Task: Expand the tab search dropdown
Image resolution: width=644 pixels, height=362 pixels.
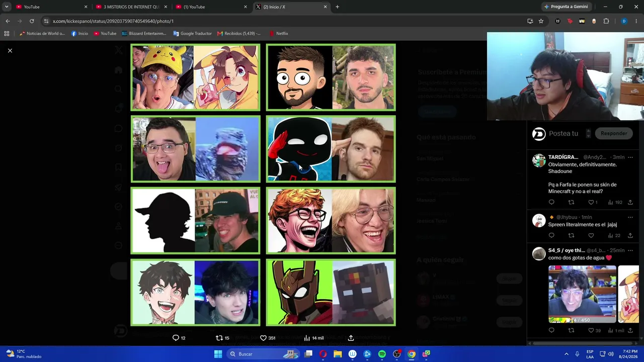Action: tap(6, 7)
